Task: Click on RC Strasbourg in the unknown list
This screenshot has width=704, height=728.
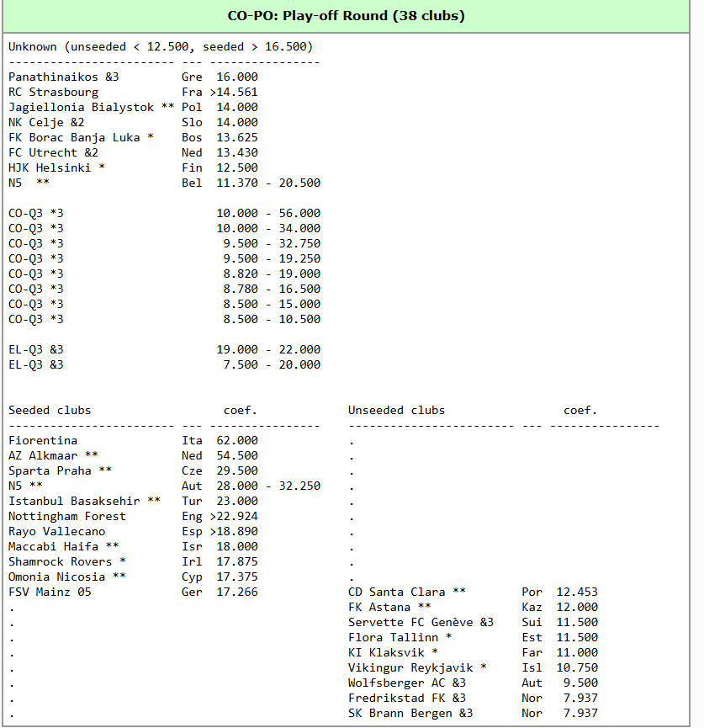Action: [x=53, y=92]
